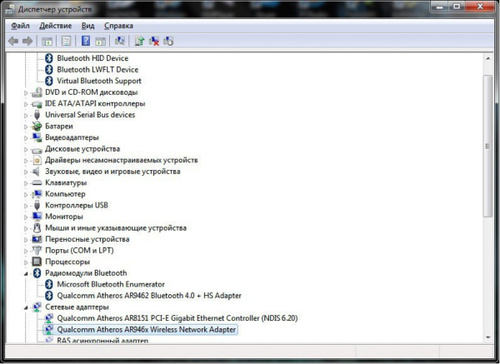Select Qualcomm Atheros AR946x Wireless Network Adapter
The height and width of the screenshot is (364, 500).
(140, 330)
